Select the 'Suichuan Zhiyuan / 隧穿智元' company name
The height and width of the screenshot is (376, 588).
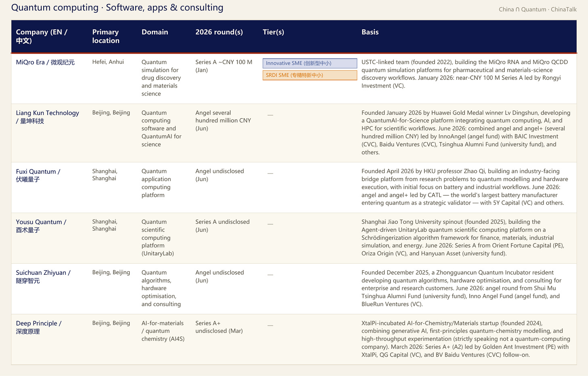(x=43, y=277)
